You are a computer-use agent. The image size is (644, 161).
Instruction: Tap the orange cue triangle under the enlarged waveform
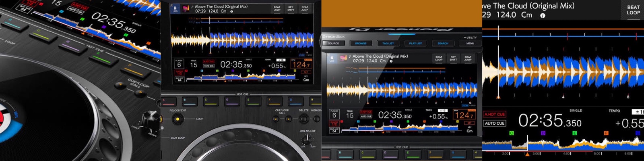pos(527,154)
